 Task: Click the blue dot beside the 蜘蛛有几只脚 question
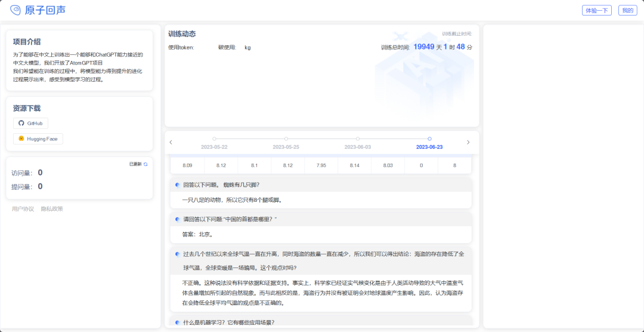pos(177,185)
